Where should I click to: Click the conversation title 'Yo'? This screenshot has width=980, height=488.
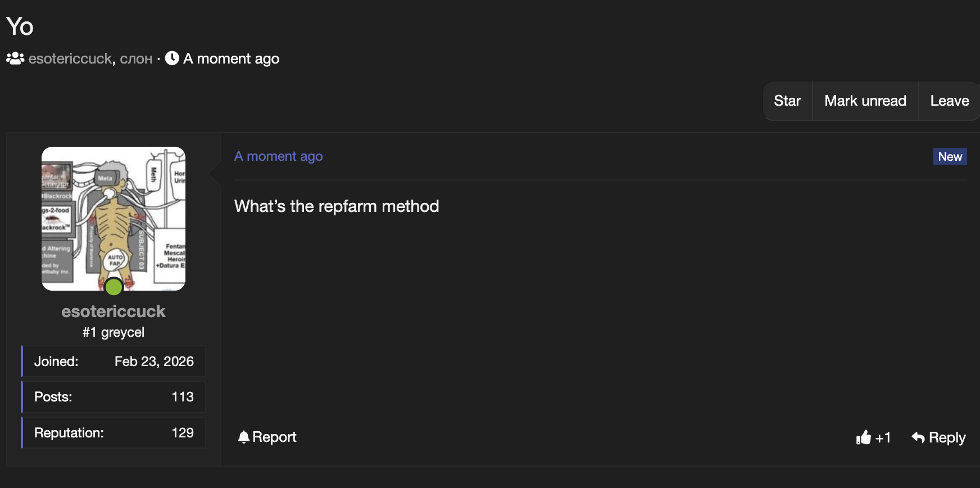tap(19, 26)
